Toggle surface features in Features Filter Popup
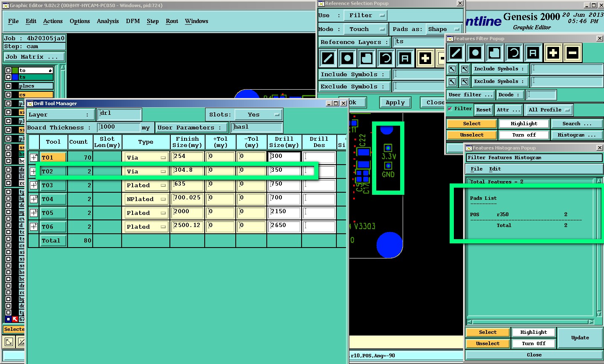The image size is (604, 364). [495, 53]
